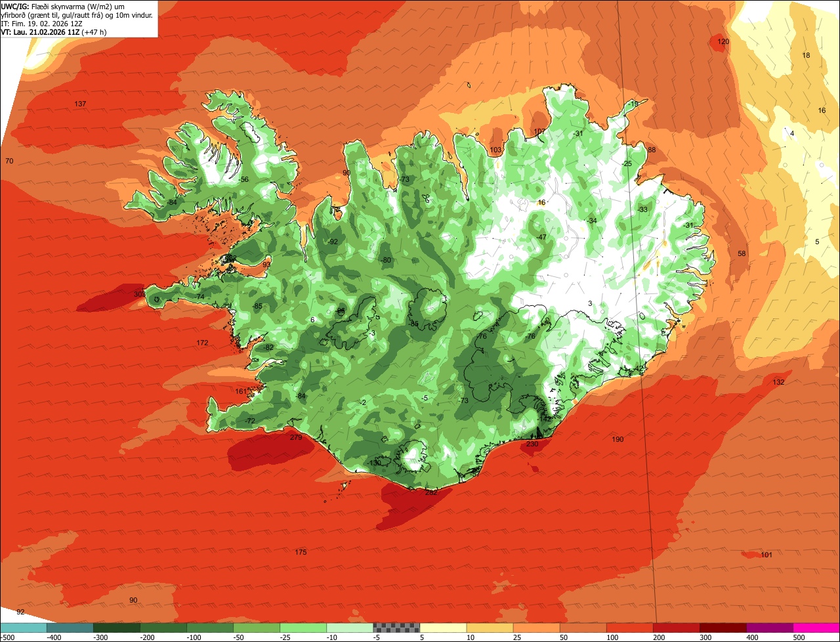Click the '74' value on Snæfellsnes peninsula
Screen dimensions: 840x642
200,297
